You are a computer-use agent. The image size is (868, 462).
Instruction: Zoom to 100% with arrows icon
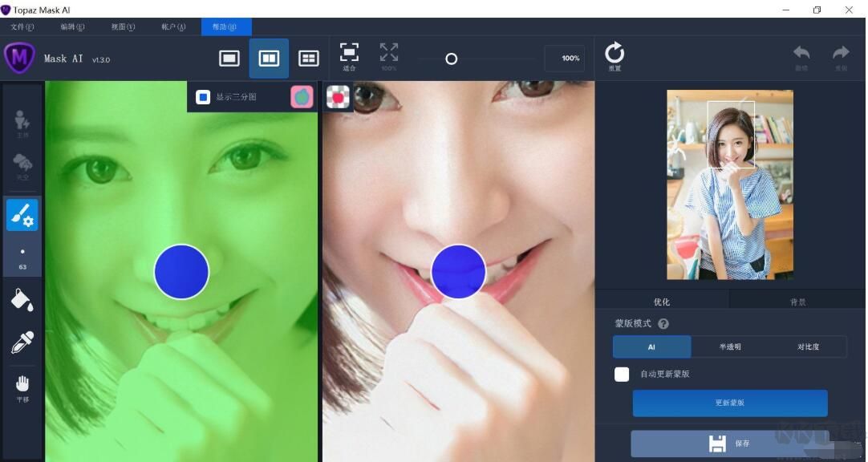click(x=388, y=56)
